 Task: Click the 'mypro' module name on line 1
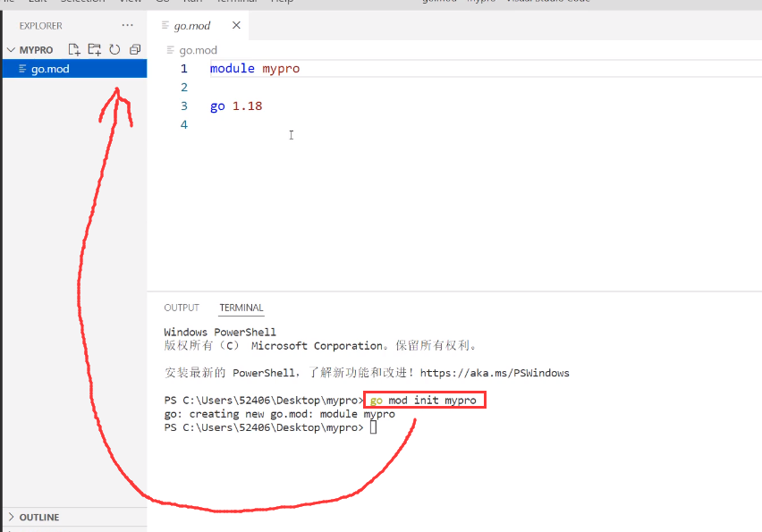[281, 69]
